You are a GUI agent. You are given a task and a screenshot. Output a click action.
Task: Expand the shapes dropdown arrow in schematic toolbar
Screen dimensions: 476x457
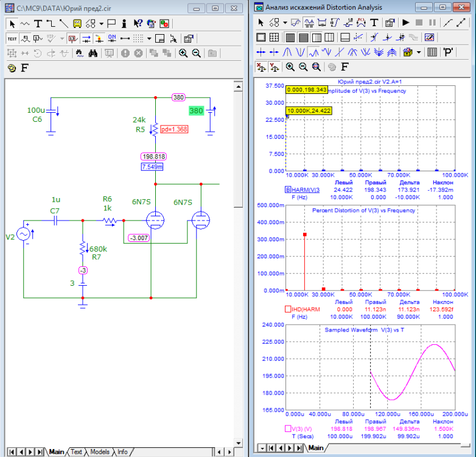[101, 24]
